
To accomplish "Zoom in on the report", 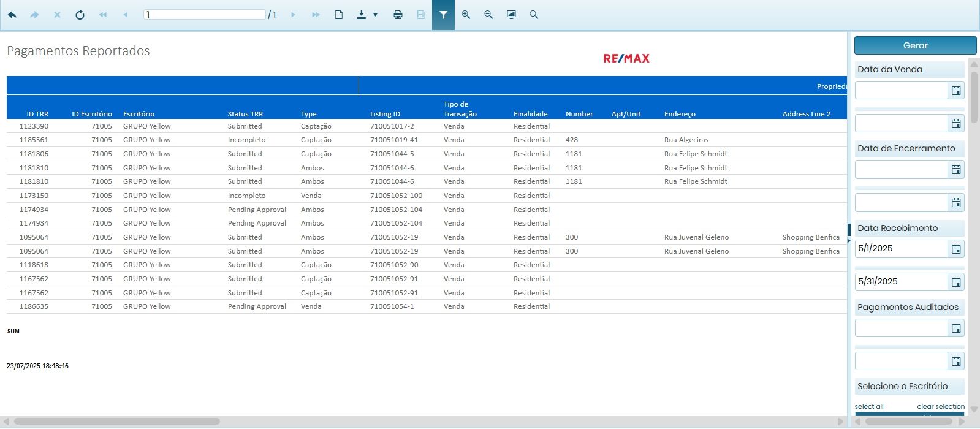I will click(466, 15).
